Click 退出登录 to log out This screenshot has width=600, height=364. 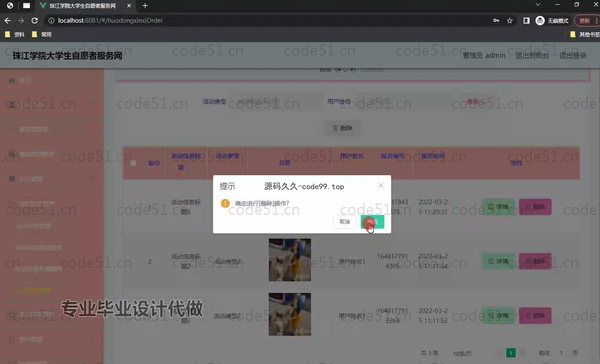[x=573, y=55]
